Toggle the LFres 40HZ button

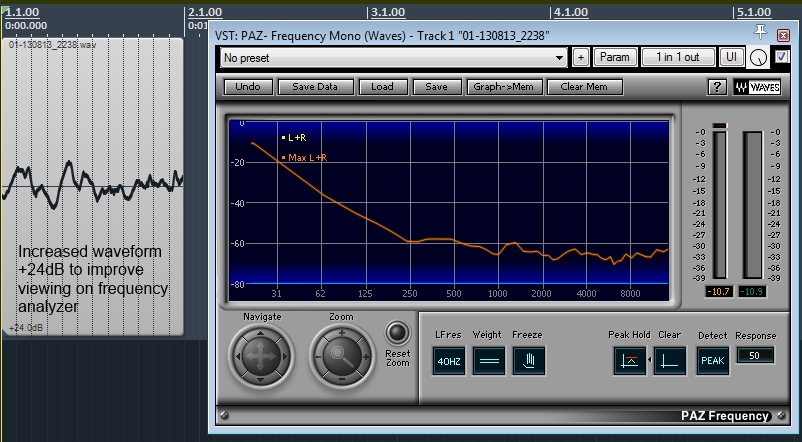click(449, 361)
